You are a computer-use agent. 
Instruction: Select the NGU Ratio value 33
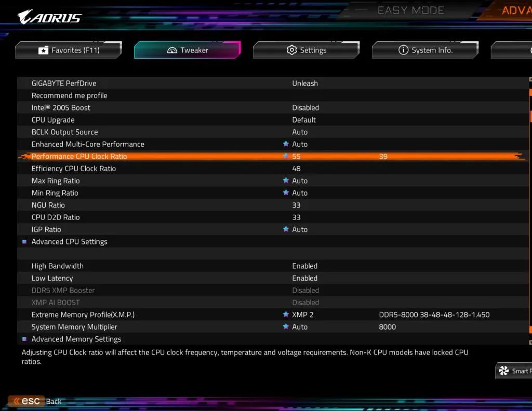click(296, 205)
